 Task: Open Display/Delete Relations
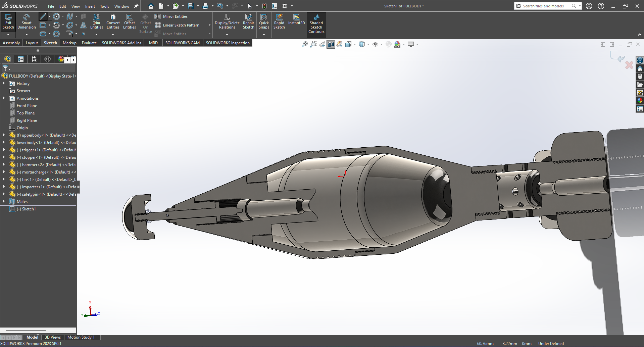pyautogui.click(x=227, y=22)
